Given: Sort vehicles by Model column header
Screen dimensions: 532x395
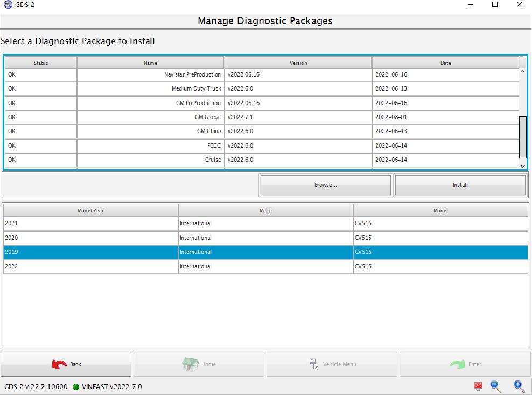Looking at the screenshot, I should [440, 211].
